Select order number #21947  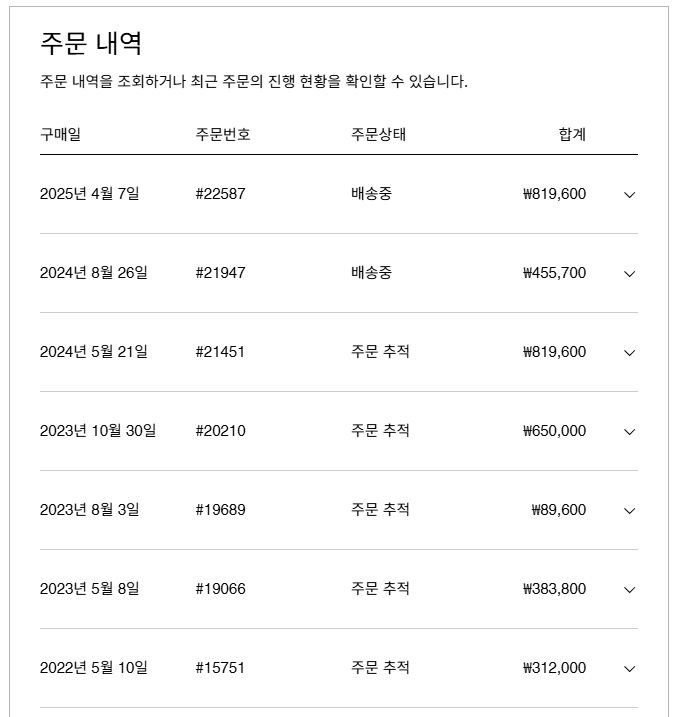220,273
